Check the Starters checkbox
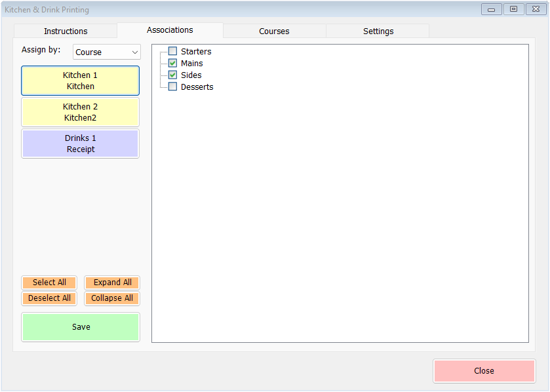The width and height of the screenshot is (550, 392). tap(172, 51)
